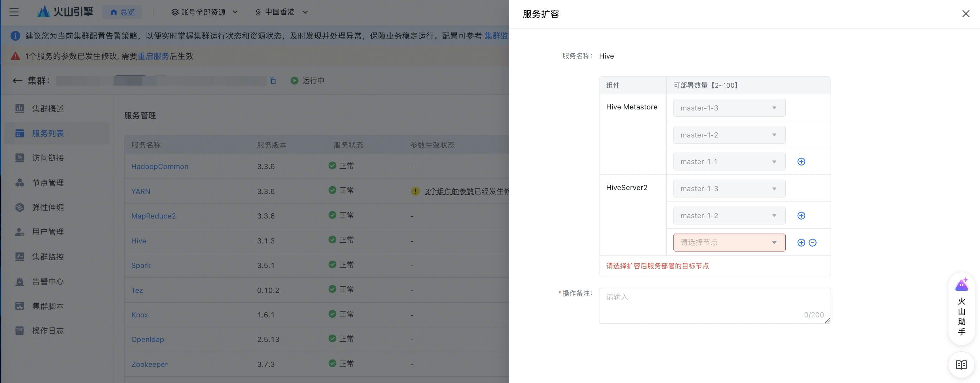
Task: Go to 总览 overview
Action: click(122, 12)
